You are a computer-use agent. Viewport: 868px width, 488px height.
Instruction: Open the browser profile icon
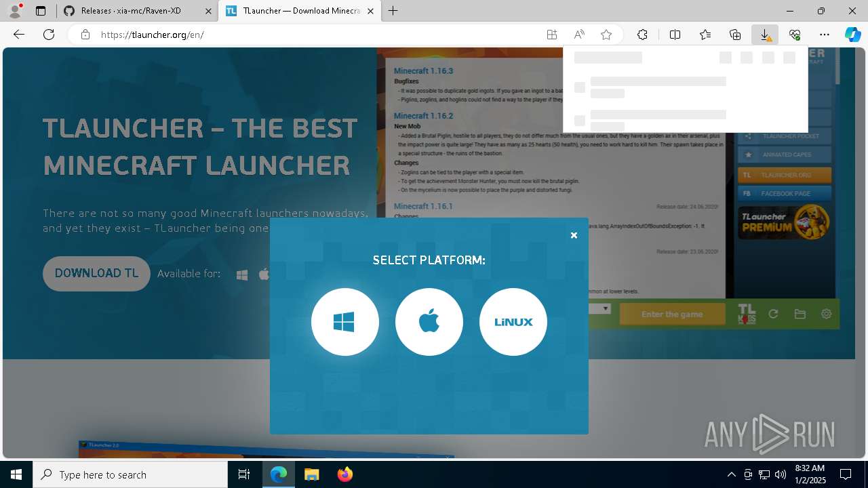pyautogui.click(x=14, y=11)
